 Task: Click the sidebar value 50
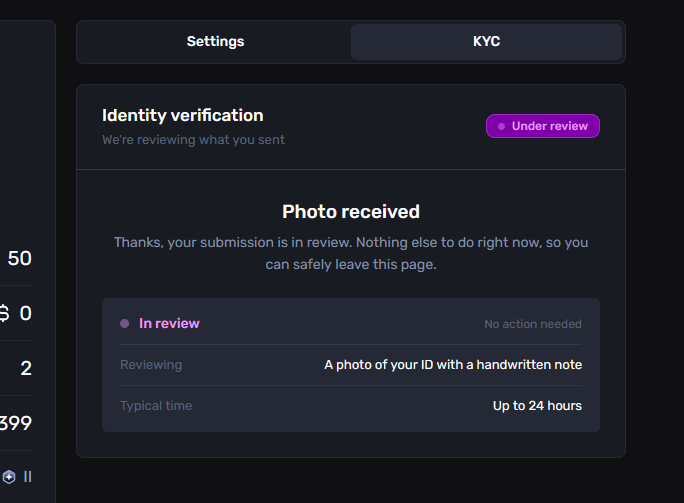pos(20,258)
